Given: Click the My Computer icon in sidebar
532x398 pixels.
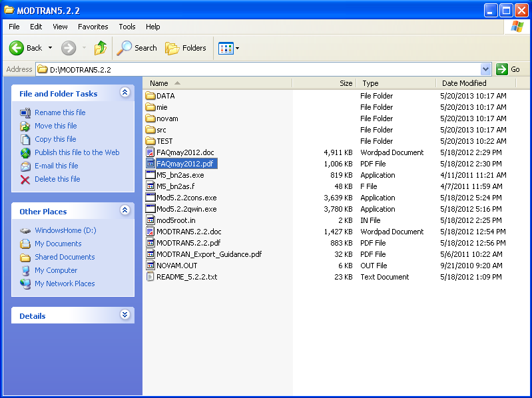Looking at the screenshot, I should coord(25,270).
